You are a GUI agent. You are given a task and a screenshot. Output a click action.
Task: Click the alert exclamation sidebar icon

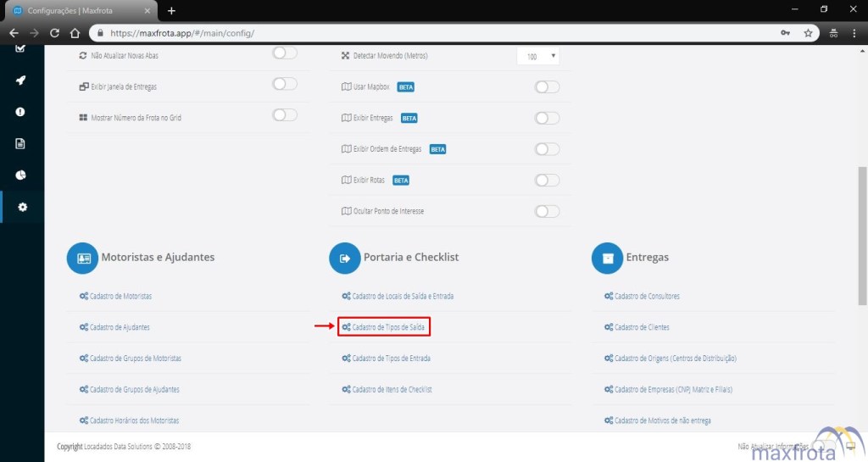[x=20, y=112]
